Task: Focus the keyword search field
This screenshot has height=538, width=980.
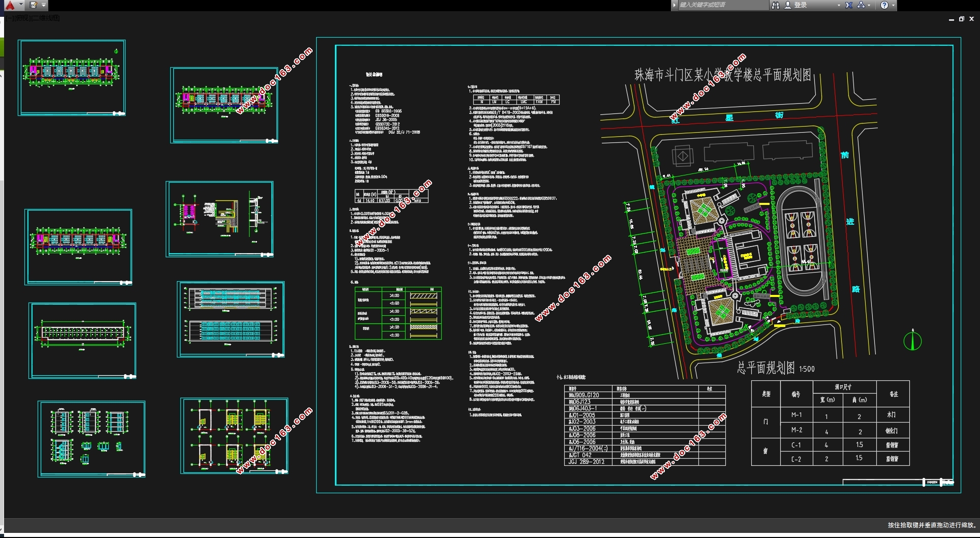Action: pos(723,5)
